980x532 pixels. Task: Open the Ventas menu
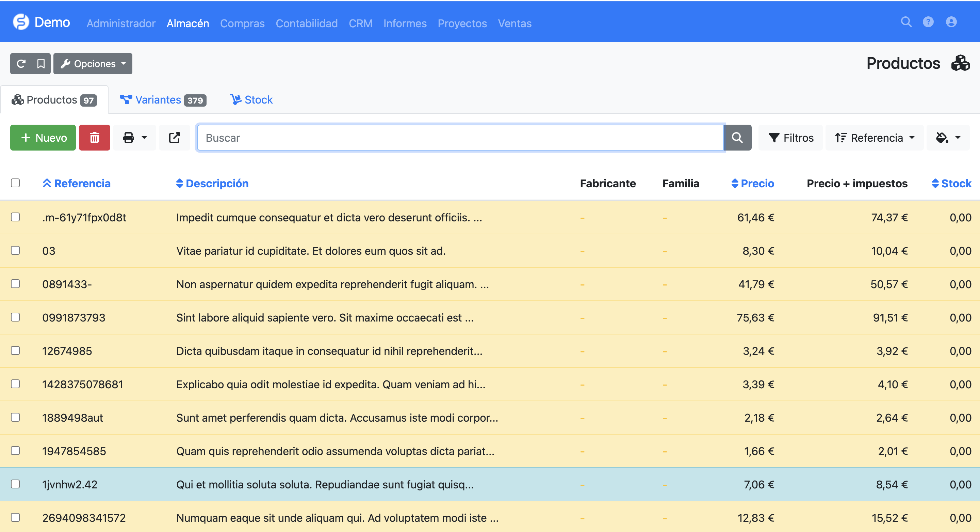pyautogui.click(x=515, y=23)
